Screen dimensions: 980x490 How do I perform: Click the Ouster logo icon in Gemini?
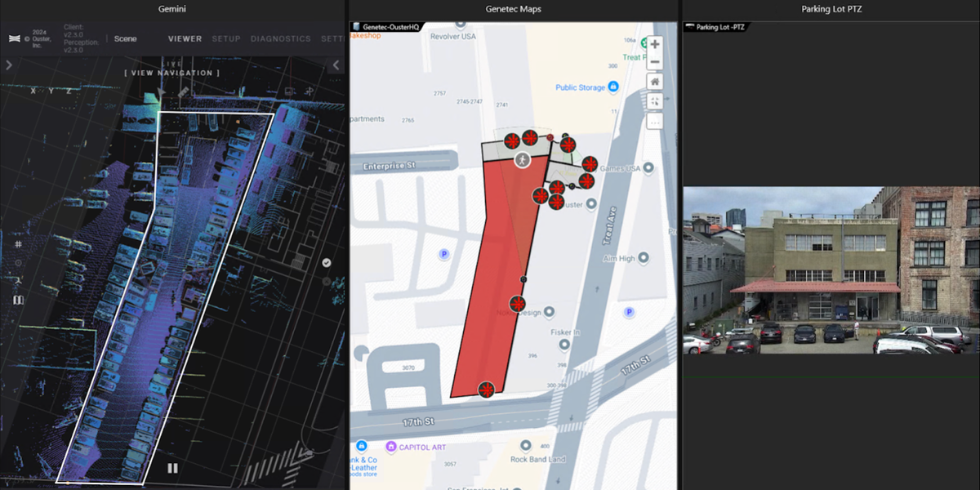coord(15,38)
